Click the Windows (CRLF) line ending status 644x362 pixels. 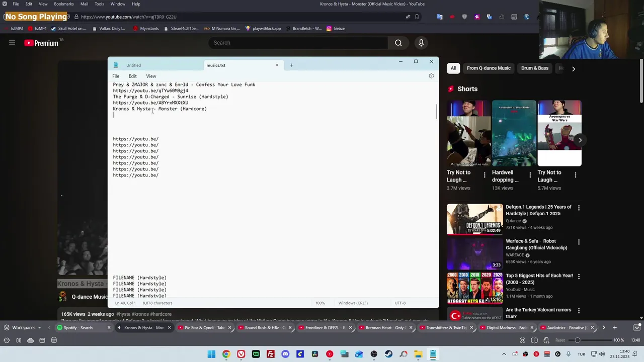pyautogui.click(x=353, y=303)
